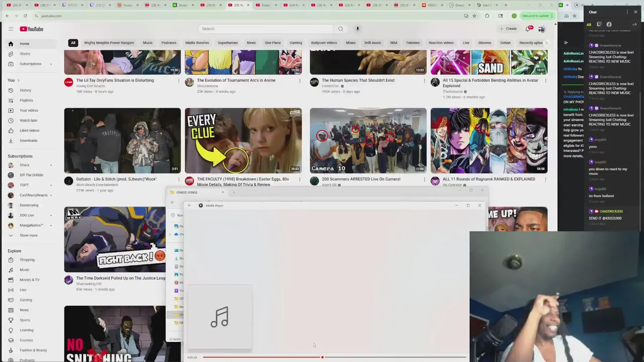Select the One Piece filter chip
This screenshot has width=644, height=362.
click(x=273, y=43)
